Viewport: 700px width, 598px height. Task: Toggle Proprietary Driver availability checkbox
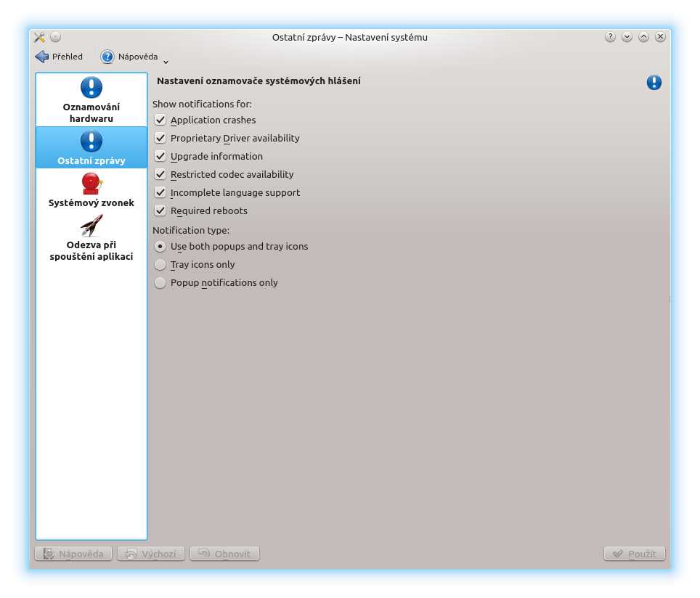(x=160, y=138)
